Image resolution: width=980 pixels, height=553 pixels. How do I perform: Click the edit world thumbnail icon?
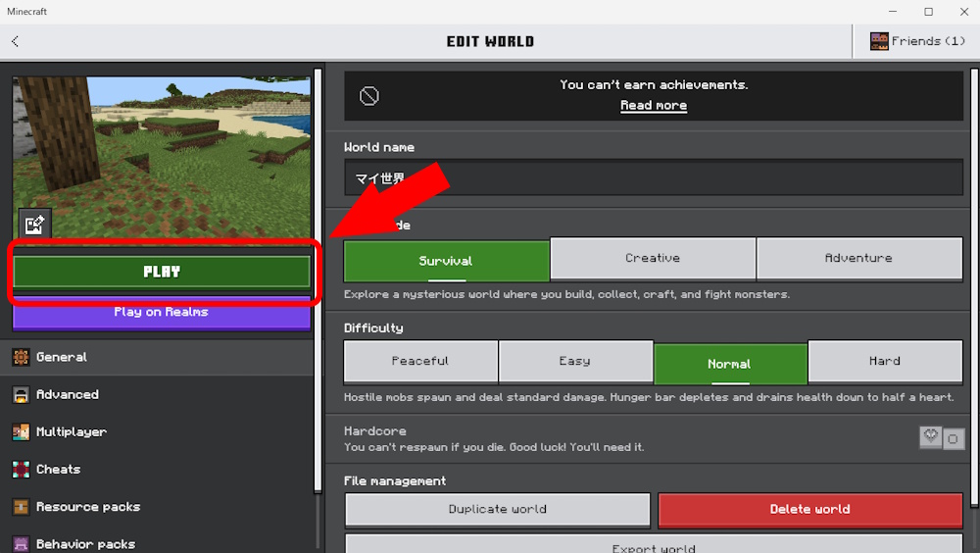pyautogui.click(x=34, y=224)
